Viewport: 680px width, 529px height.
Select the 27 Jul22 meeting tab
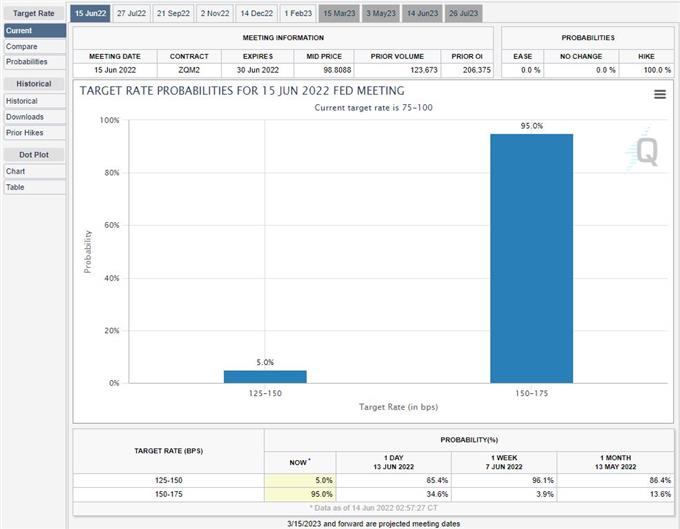[130, 12]
